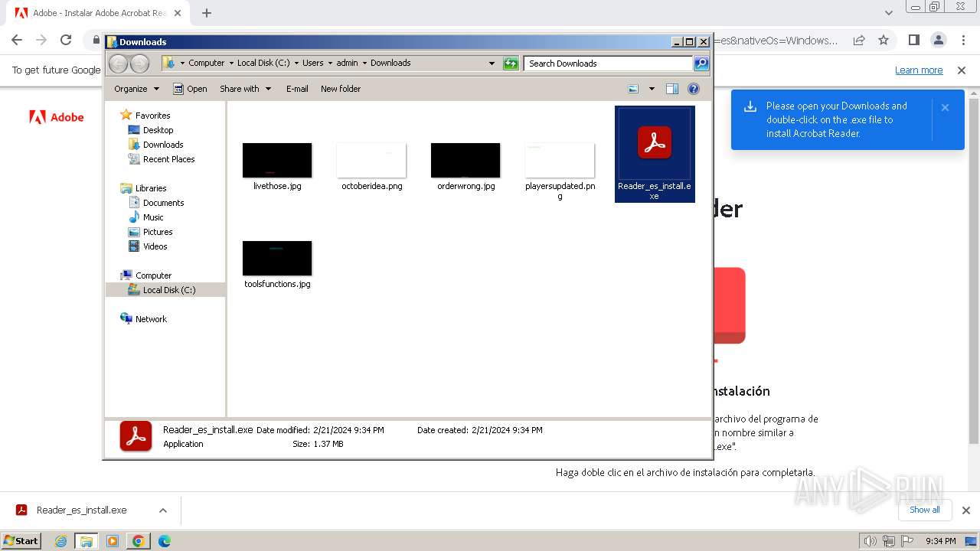The height and width of the screenshot is (551, 980).
Task: Select Local Disk (C:) in the navigation pane
Action: [x=168, y=290]
